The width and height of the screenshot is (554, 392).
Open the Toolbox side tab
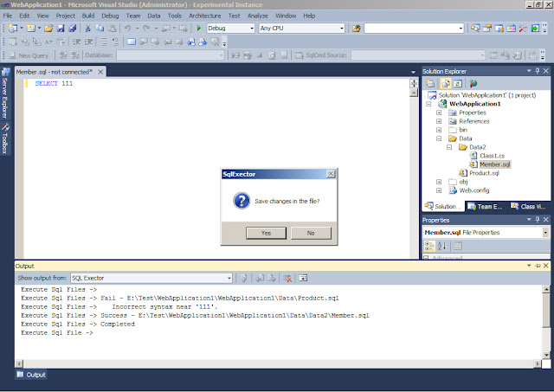coord(5,138)
